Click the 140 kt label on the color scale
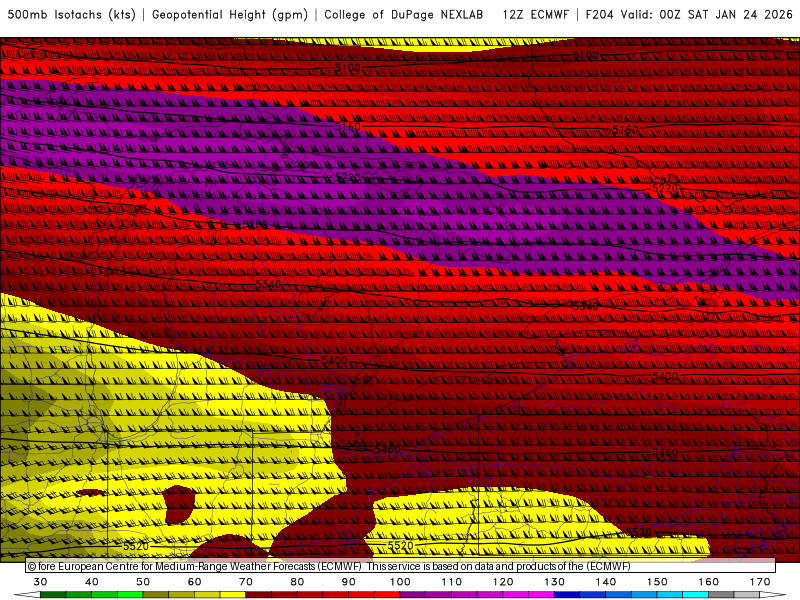Image resolution: width=800 pixels, height=600 pixels. tap(606, 582)
